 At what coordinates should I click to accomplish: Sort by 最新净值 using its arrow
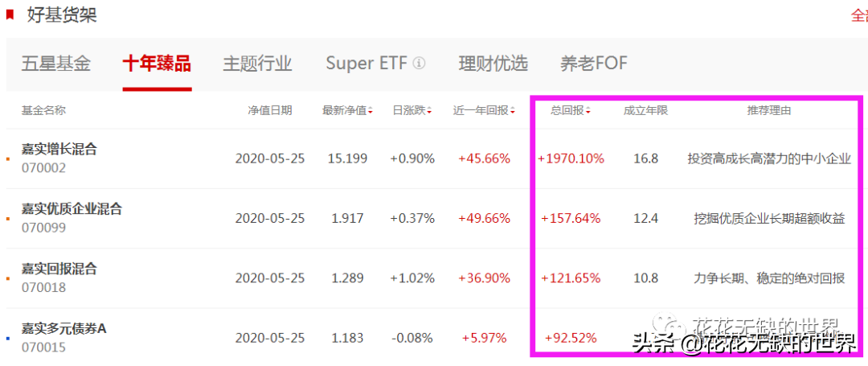click(x=371, y=111)
